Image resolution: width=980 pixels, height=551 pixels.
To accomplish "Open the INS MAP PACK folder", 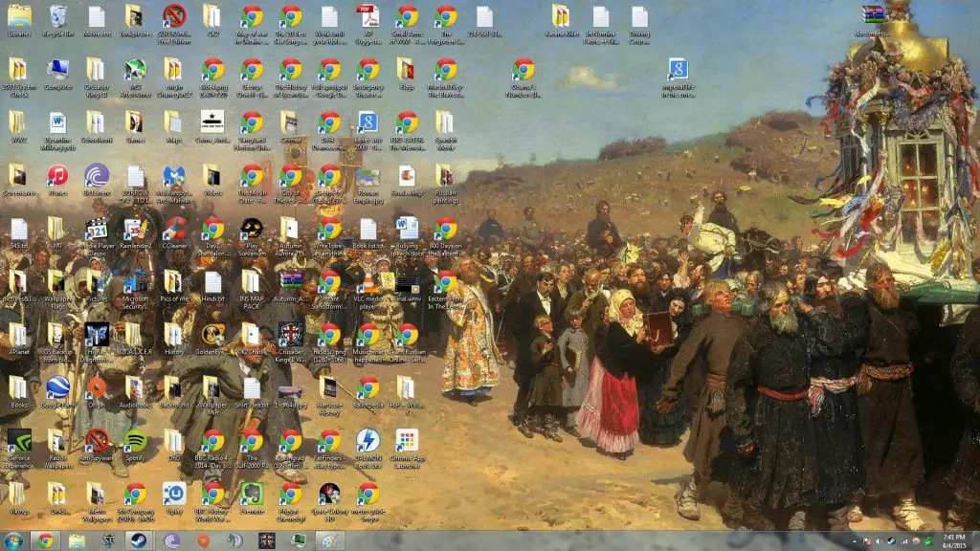I will pos(252,290).
